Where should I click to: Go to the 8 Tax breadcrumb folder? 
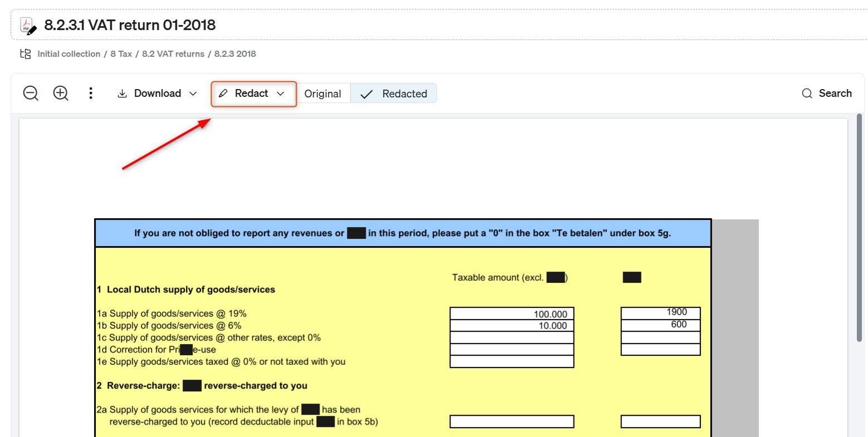point(121,54)
